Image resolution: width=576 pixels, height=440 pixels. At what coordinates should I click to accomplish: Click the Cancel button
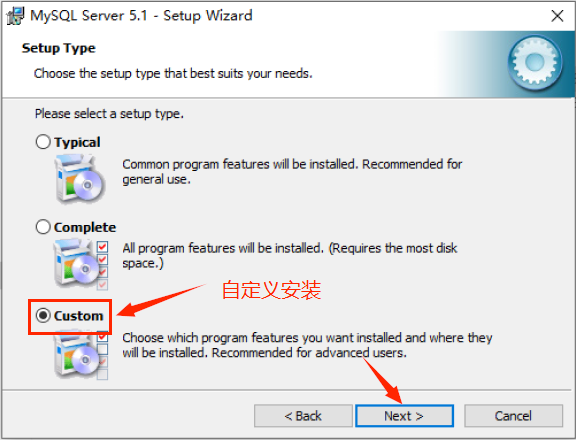click(x=513, y=416)
